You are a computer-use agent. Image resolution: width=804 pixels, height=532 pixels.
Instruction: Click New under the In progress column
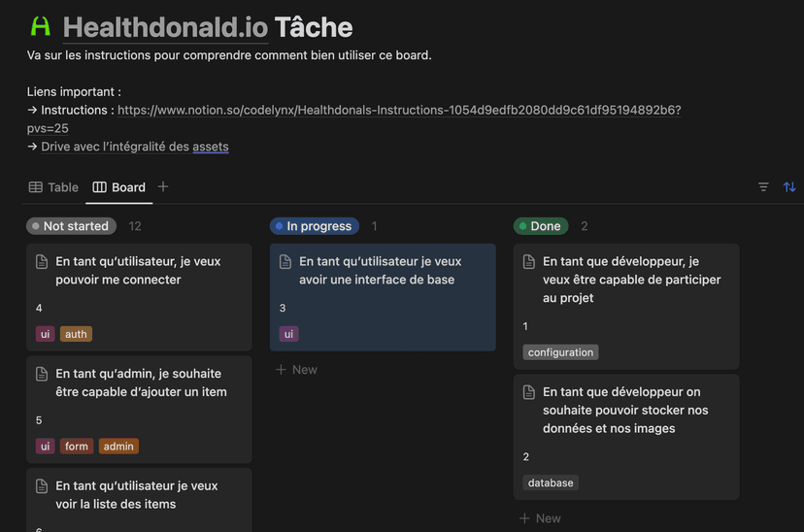pyautogui.click(x=296, y=370)
